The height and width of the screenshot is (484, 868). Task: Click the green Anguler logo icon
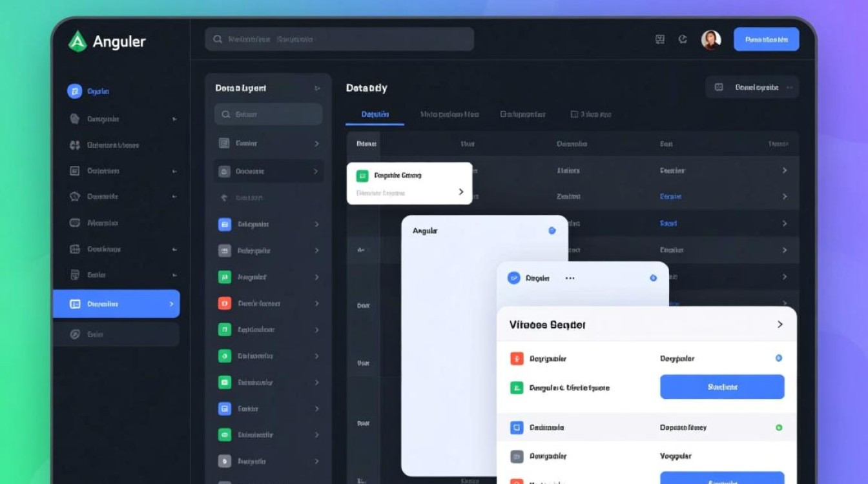pos(77,42)
